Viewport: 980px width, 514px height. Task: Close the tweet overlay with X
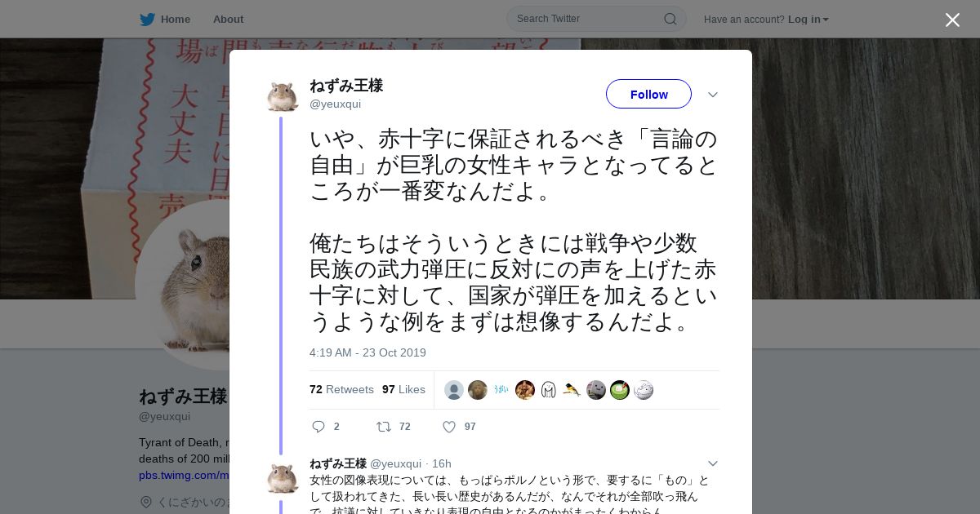tap(952, 20)
